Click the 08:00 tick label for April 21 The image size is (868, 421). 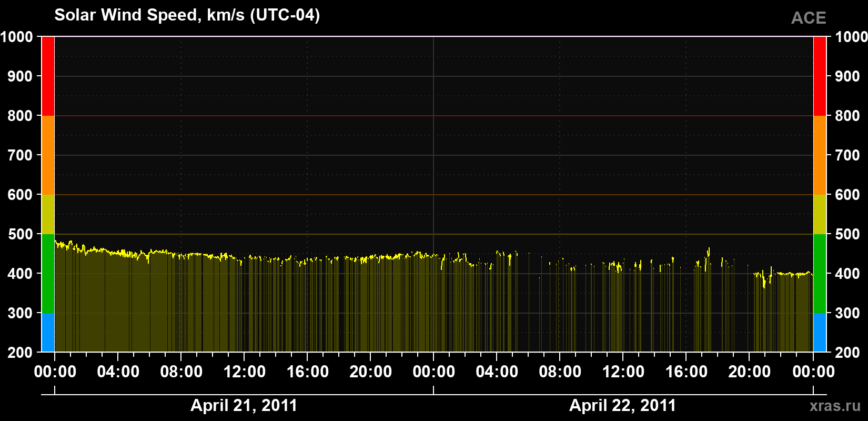(181, 372)
